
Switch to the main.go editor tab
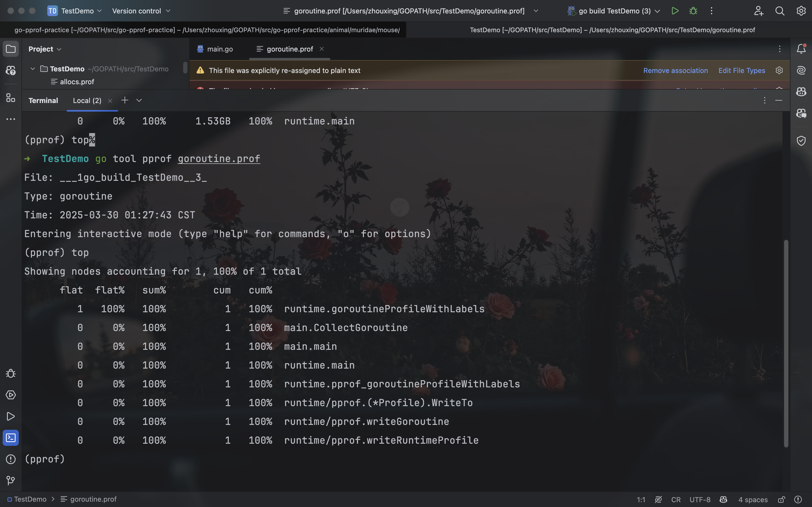point(215,49)
